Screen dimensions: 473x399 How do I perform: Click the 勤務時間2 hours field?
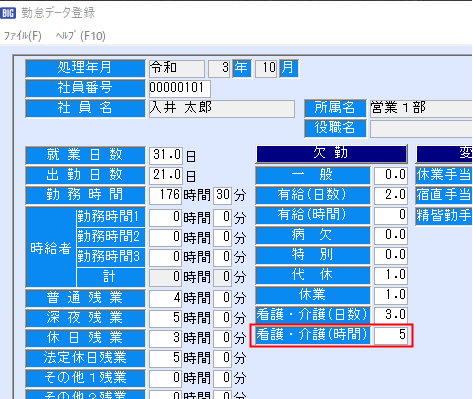click(165, 237)
